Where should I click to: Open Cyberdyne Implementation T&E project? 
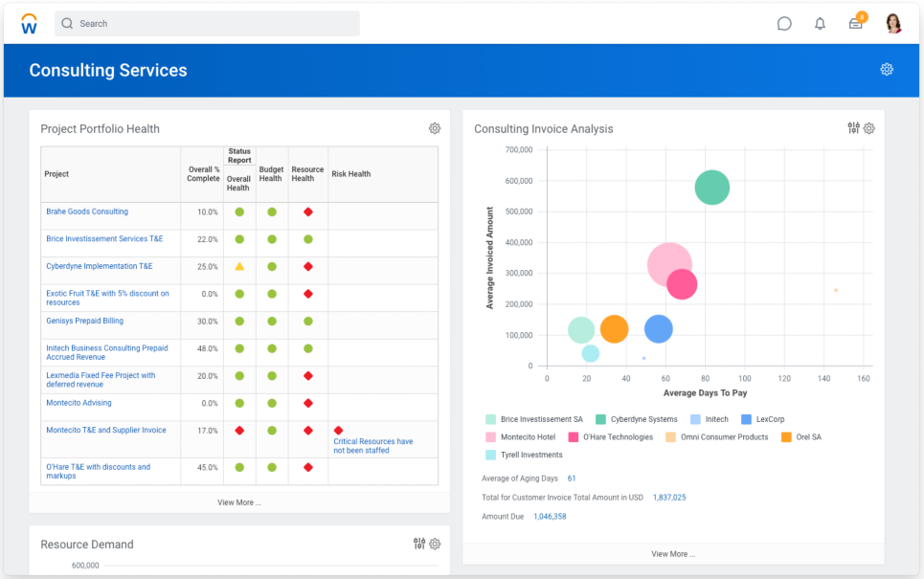click(99, 266)
